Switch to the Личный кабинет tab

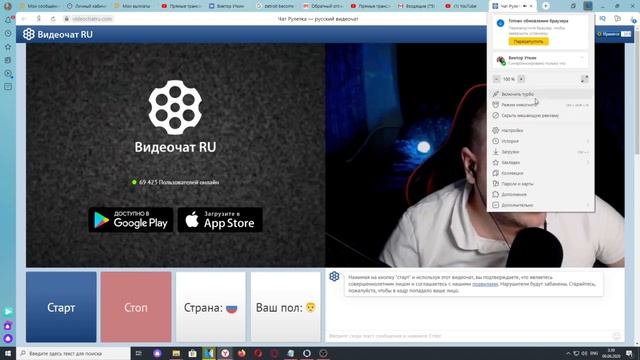[87, 6]
